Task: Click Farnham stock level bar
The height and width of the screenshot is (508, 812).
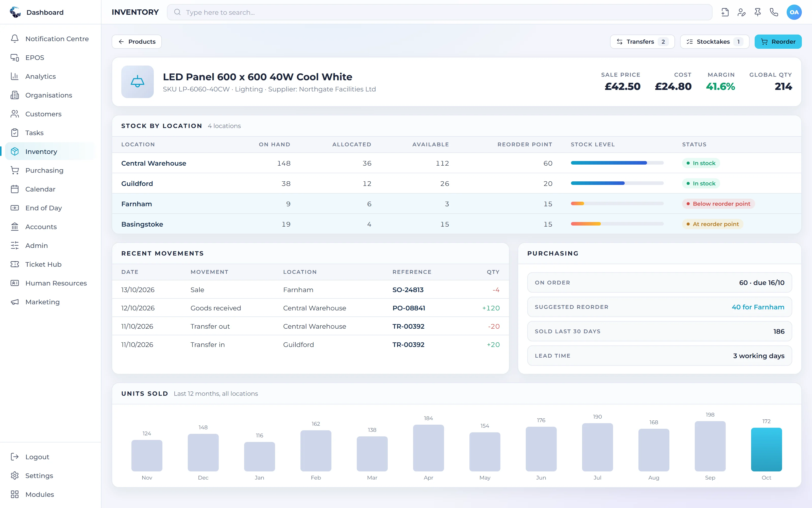Action: point(617,204)
